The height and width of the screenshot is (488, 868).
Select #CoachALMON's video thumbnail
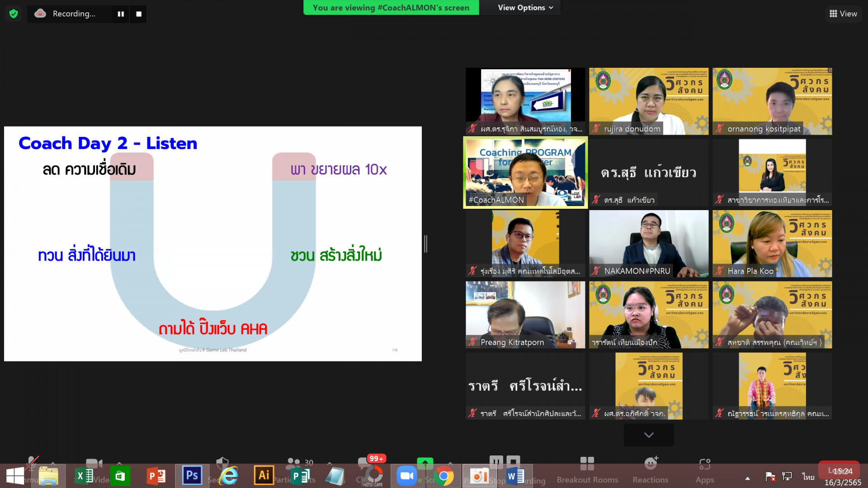(525, 173)
